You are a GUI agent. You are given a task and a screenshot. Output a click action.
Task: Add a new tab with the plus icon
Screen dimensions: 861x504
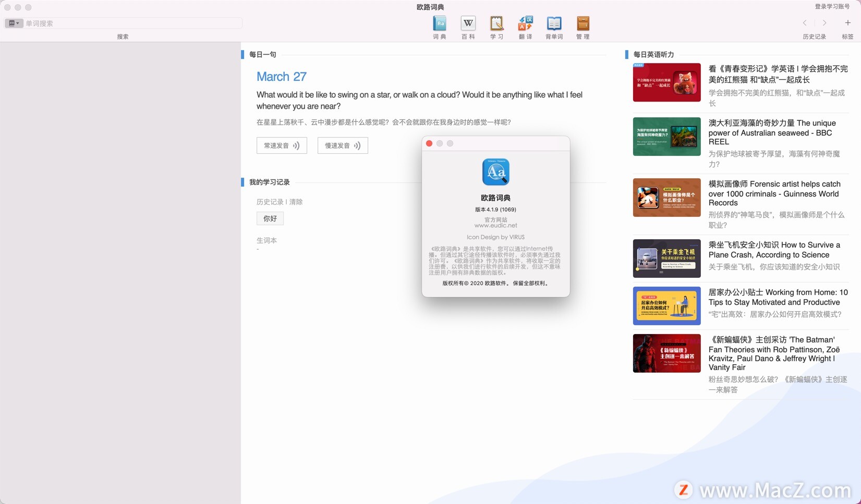pyautogui.click(x=848, y=23)
